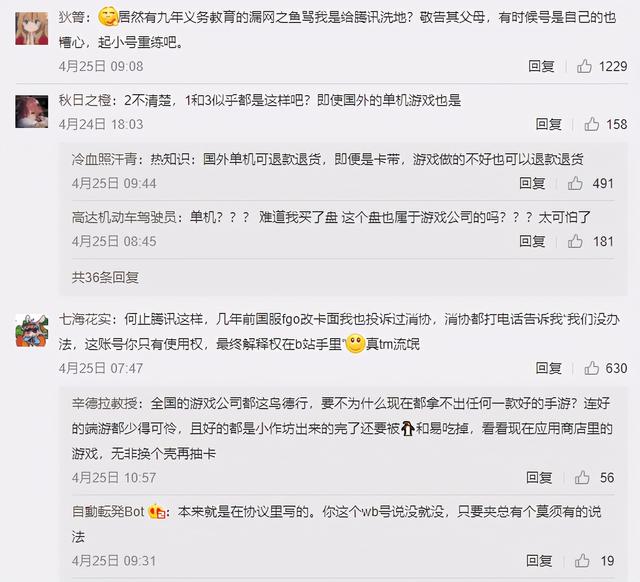Open 秋日之橙's avatar profile picture
This screenshot has height=582, width=640.
click(32, 111)
